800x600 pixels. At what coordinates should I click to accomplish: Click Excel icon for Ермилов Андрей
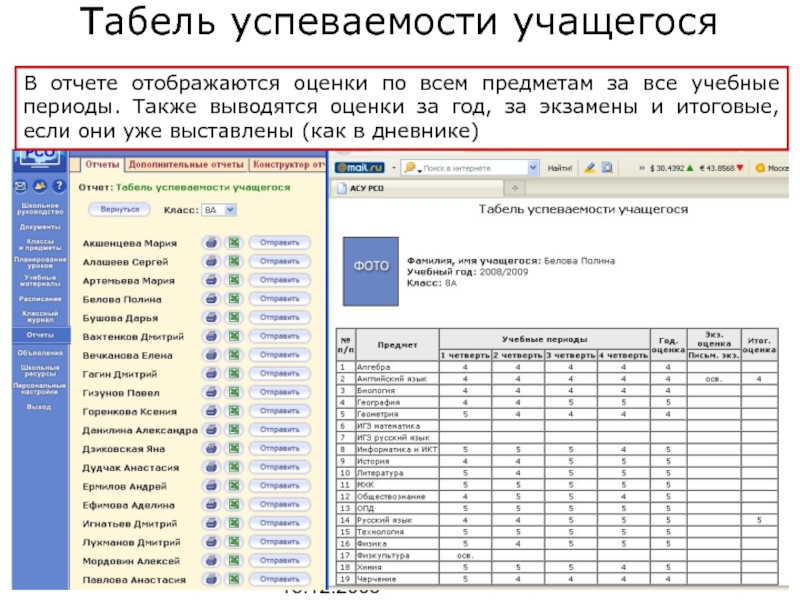tap(232, 486)
